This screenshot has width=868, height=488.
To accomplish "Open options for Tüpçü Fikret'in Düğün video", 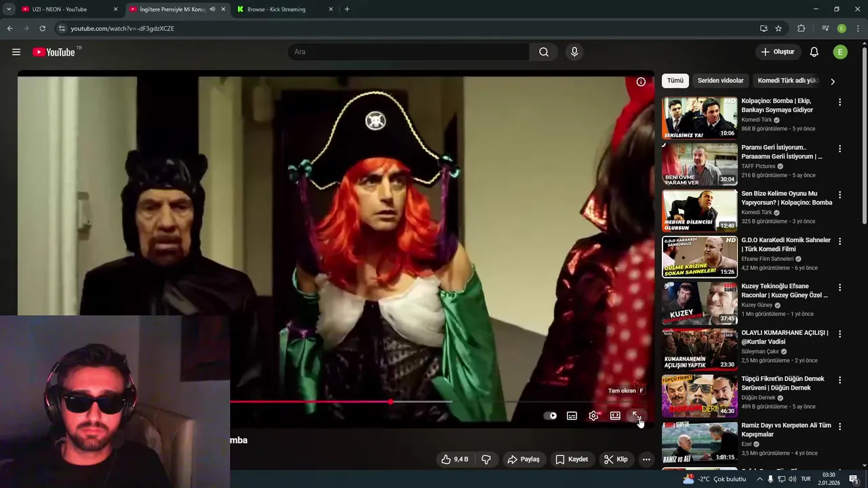I will [840, 380].
